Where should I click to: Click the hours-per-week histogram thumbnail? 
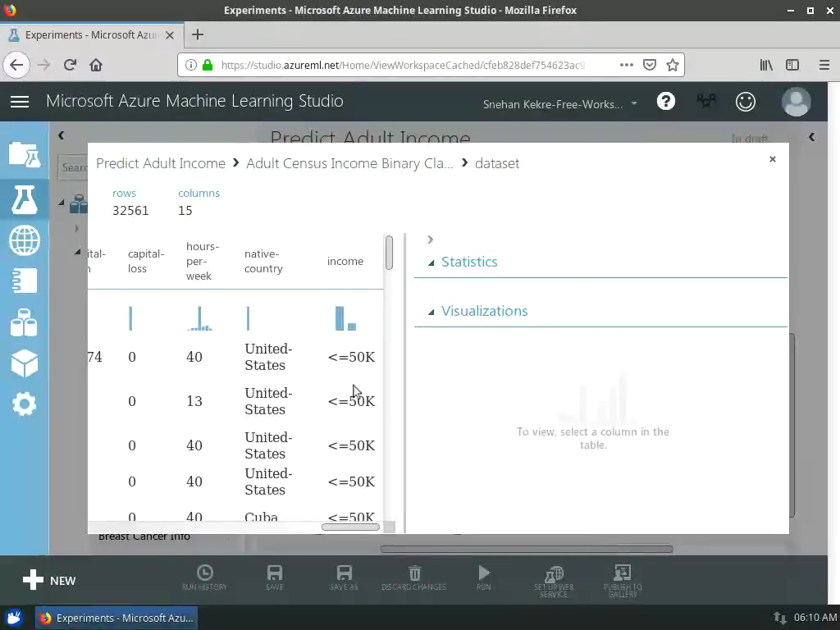[199, 318]
